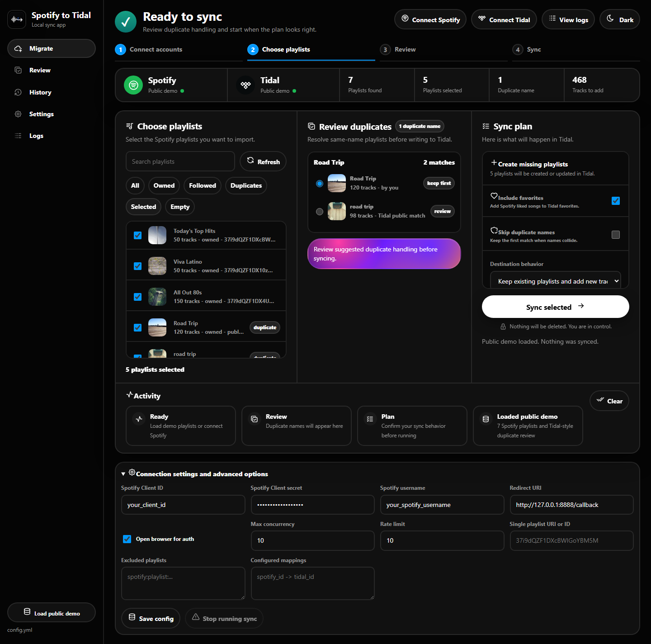Image resolution: width=651 pixels, height=644 pixels.
Task: Focus the Spotify Client ID field
Action: tap(183, 505)
